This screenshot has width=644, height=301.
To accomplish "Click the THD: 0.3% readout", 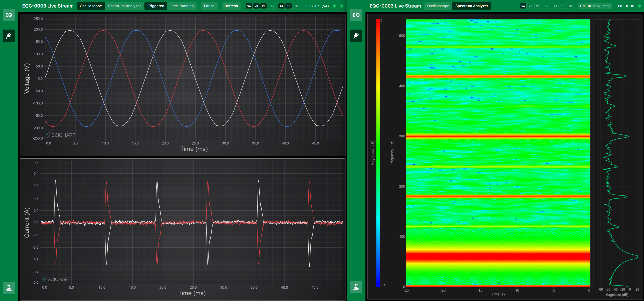I will click(x=625, y=6).
